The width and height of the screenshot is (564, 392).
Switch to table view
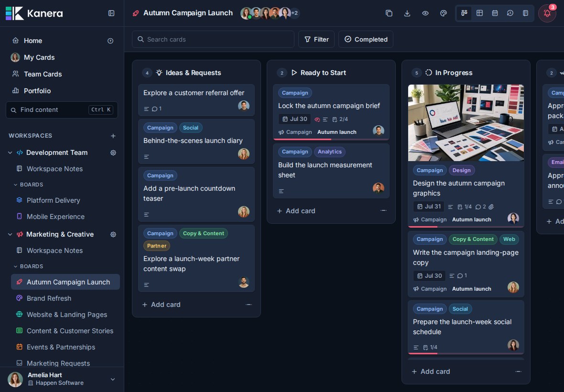(x=480, y=13)
